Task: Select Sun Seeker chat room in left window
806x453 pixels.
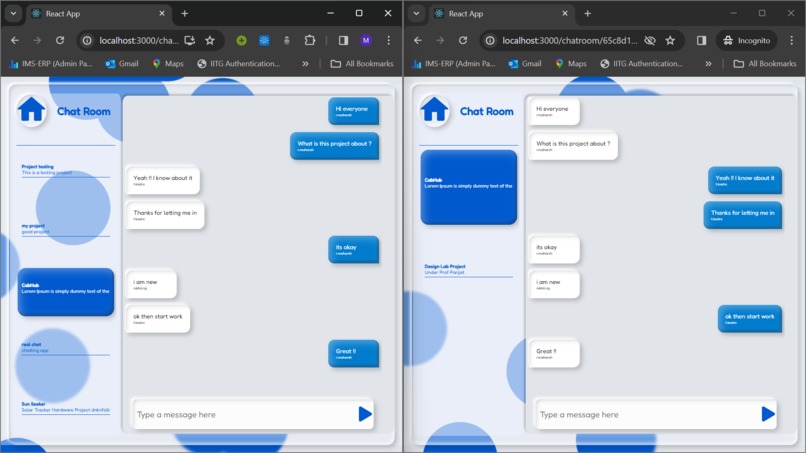Action: pyautogui.click(x=65, y=407)
